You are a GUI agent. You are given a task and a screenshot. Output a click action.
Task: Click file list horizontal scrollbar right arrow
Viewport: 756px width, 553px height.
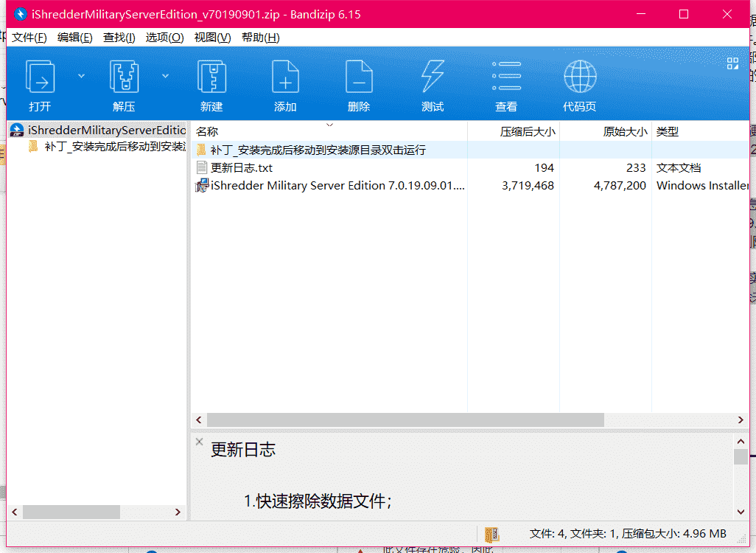(x=741, y=420)
